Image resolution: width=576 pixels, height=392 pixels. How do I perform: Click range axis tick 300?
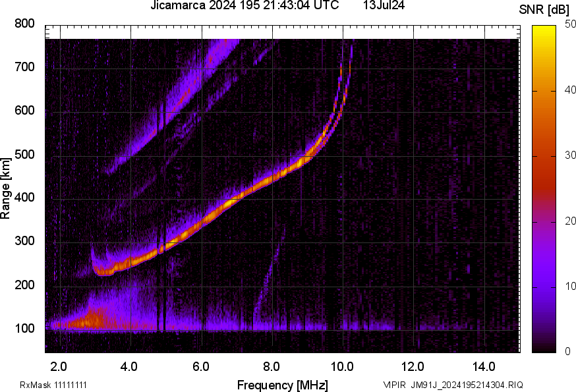tap(24, 241)
